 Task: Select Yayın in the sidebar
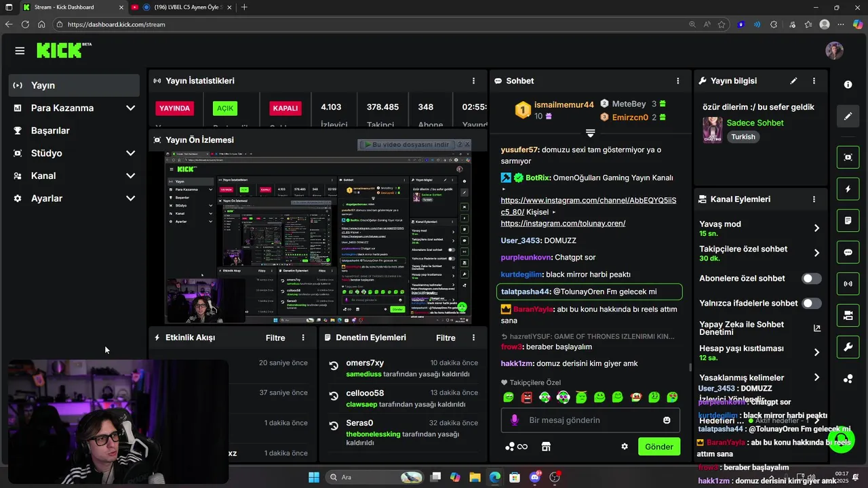pos(74,85)
